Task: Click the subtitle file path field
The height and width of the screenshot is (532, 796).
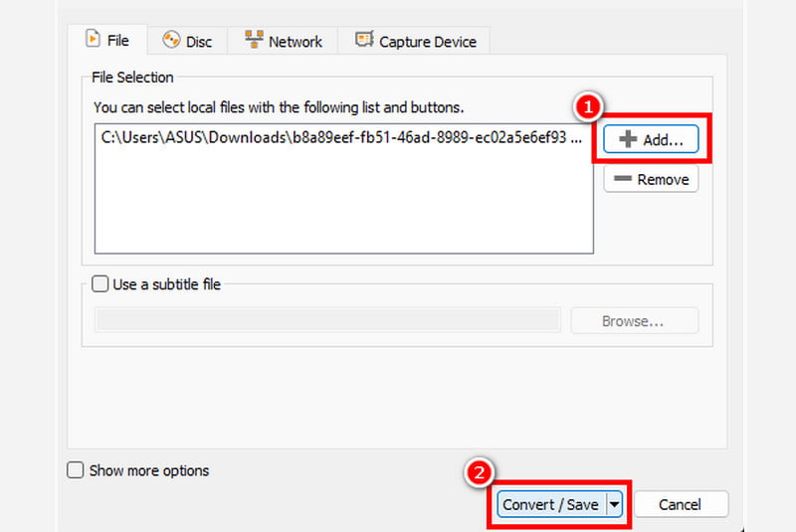Action: [x=326, y=319]
